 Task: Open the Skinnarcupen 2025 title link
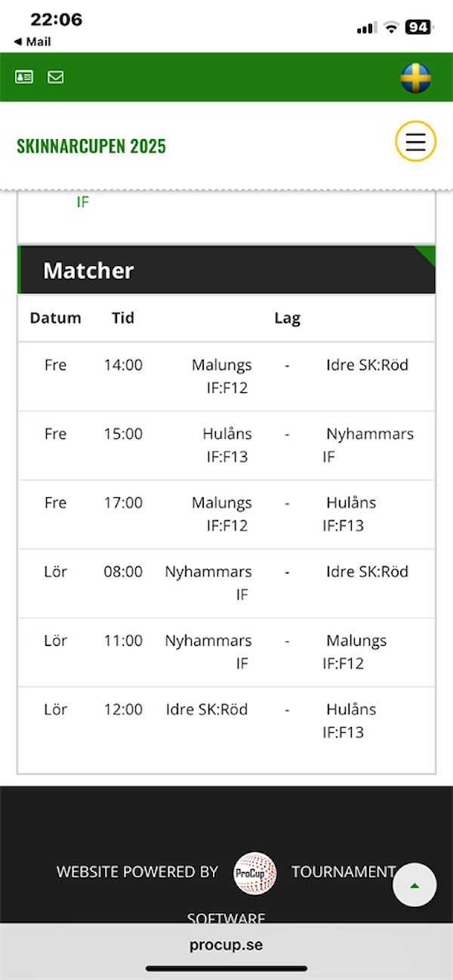click(91, 146)
